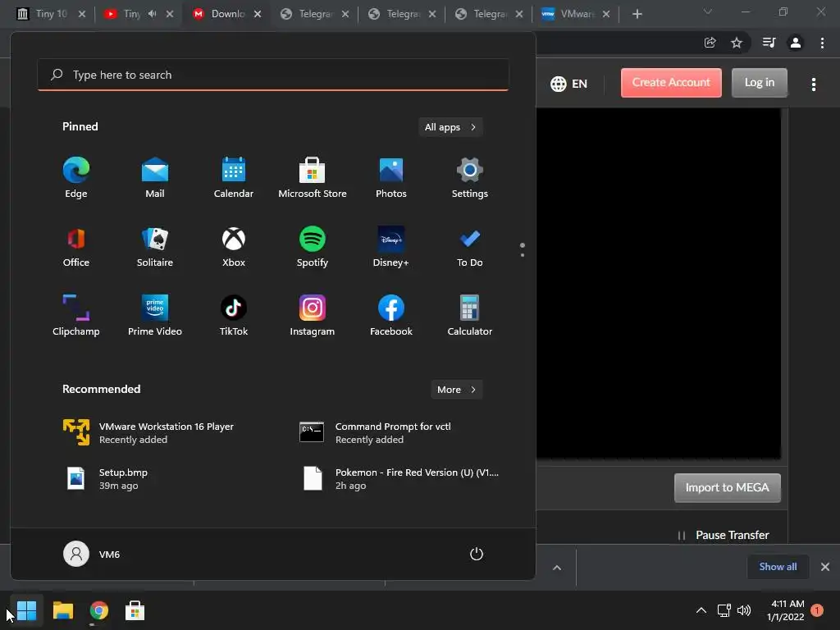The image size is (840, 630).
Task: Expand download item options arrow
Action: [x=557, y=568]
